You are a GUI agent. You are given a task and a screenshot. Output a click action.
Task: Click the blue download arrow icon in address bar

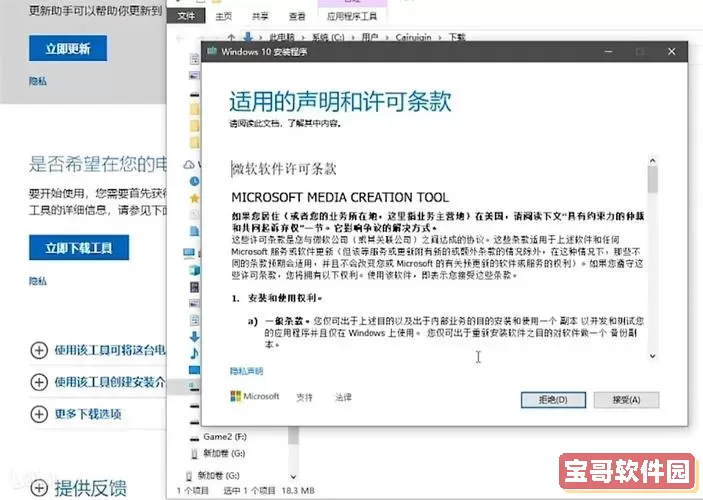click(x=248, y=37)
